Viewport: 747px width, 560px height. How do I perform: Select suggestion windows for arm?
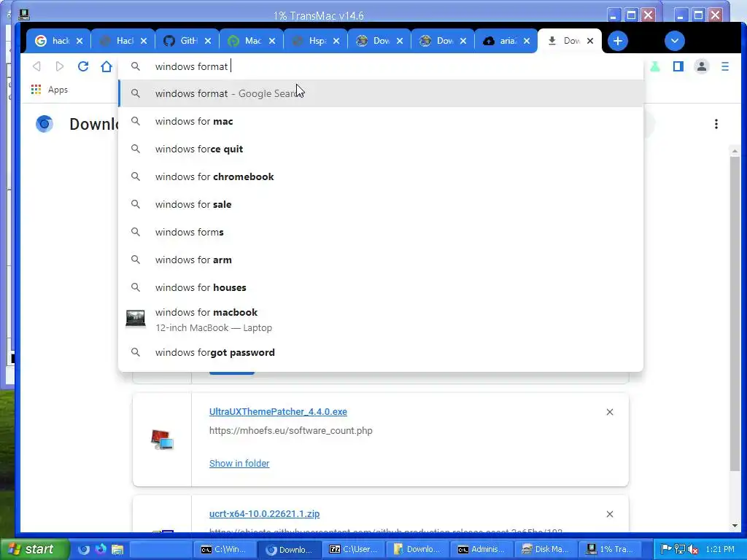[x=381, y=260]
